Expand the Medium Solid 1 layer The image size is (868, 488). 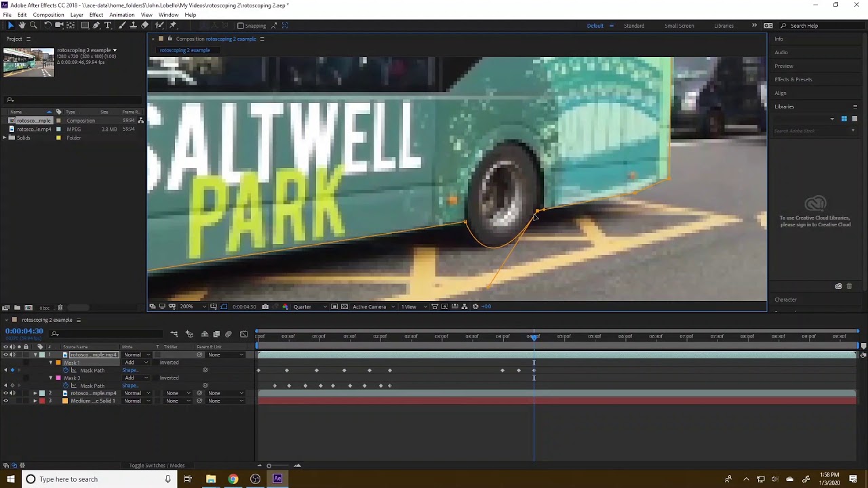click(35, 401)
